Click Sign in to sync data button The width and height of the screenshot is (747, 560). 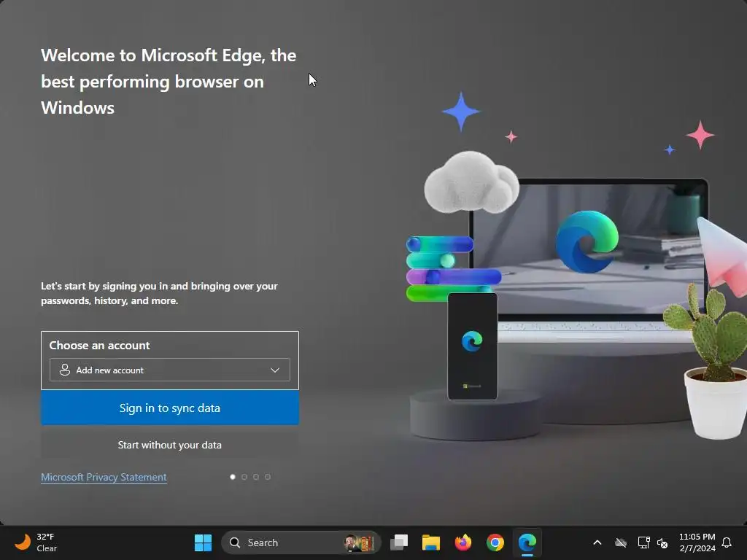[169, 408]
